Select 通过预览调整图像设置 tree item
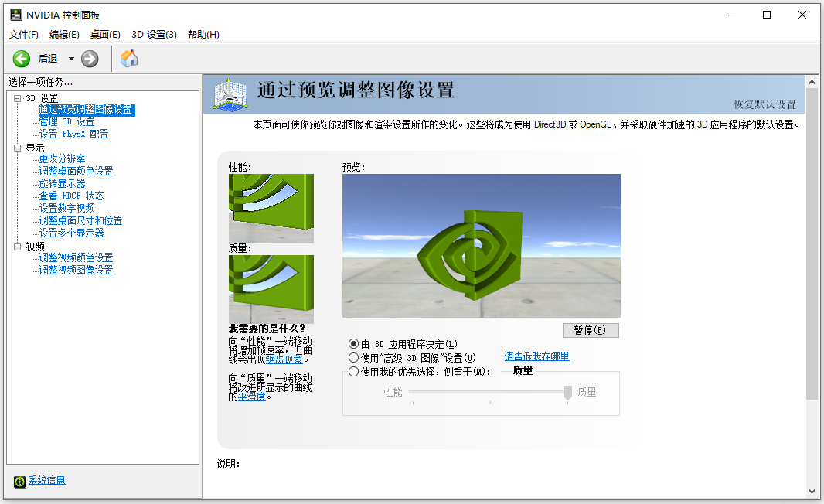This screenshot has height=504, width=824. point(86,109)
